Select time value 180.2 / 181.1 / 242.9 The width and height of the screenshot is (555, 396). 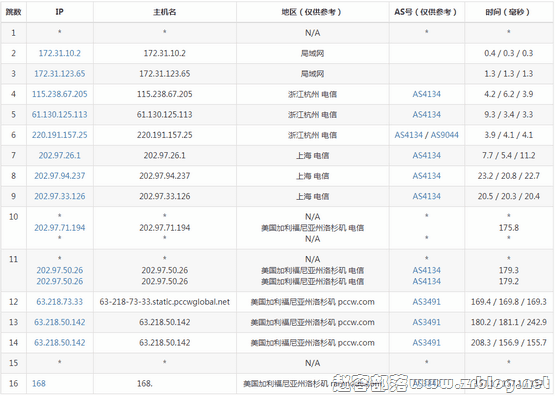click(509, 322)
